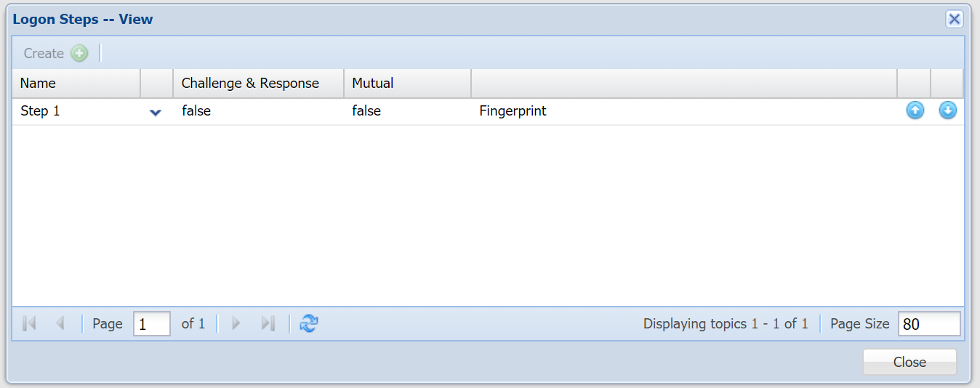Move Step 1 up with arrow icon
This screenshot has height=388, width=980.
tap(915, 110)
